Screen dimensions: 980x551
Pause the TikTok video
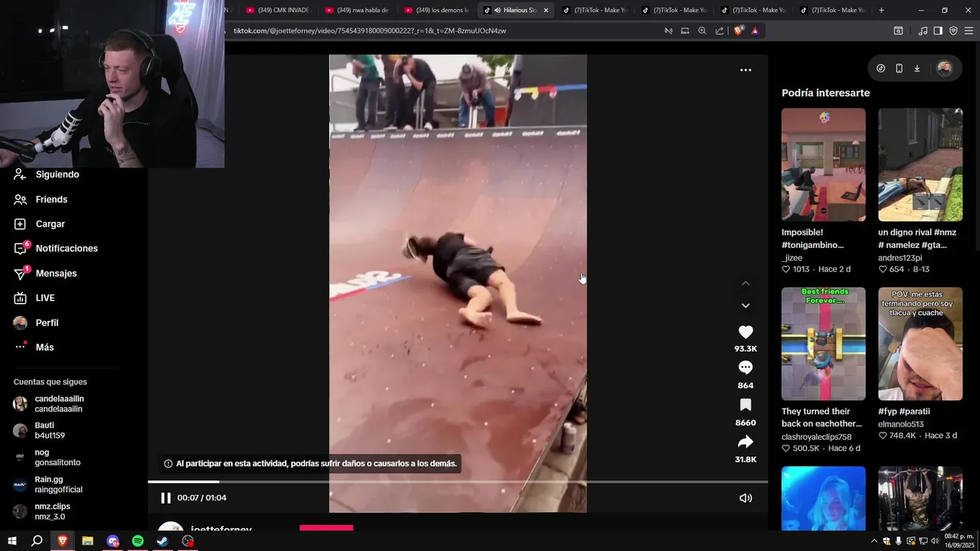pyautogui.click(x=165, y=497)
